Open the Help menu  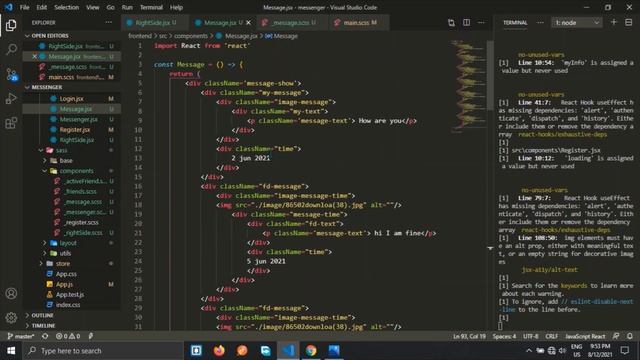176,7
